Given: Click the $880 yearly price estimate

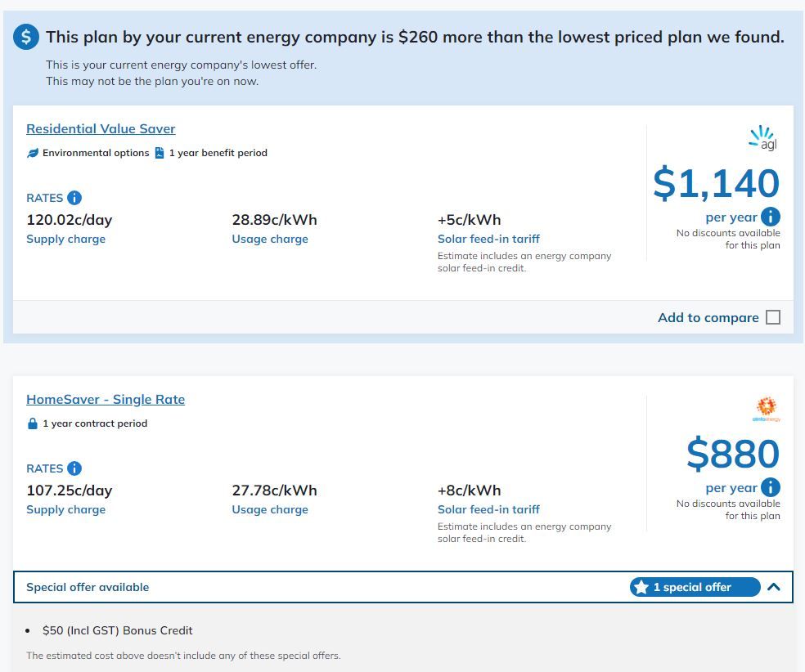Looking at the screenshot, I should [733, 454].
